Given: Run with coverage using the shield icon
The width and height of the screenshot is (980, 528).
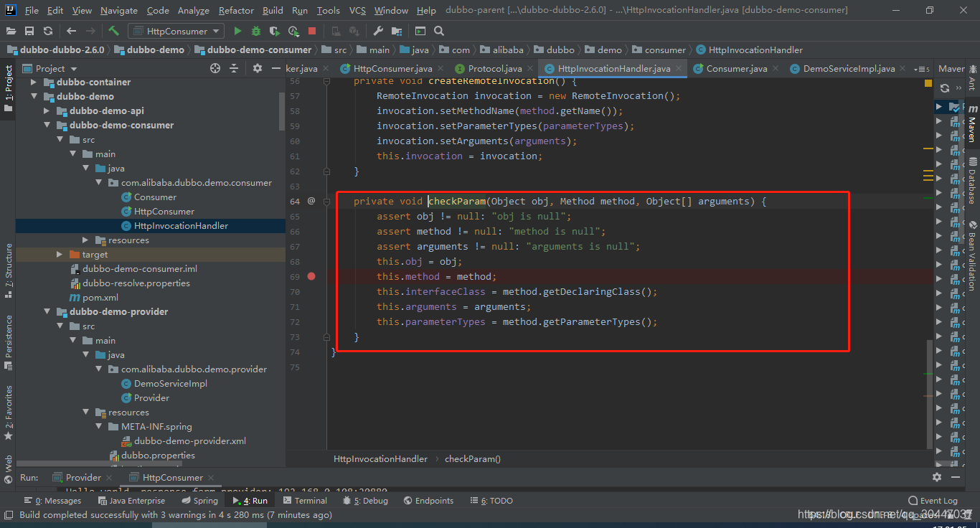Looking at the screenshot, I should [274, 31].
